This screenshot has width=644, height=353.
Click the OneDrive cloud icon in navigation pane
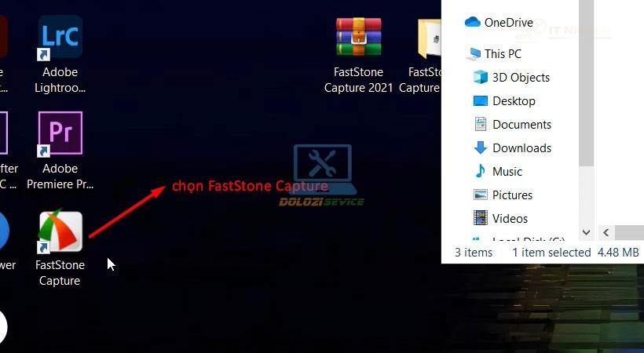473,23
